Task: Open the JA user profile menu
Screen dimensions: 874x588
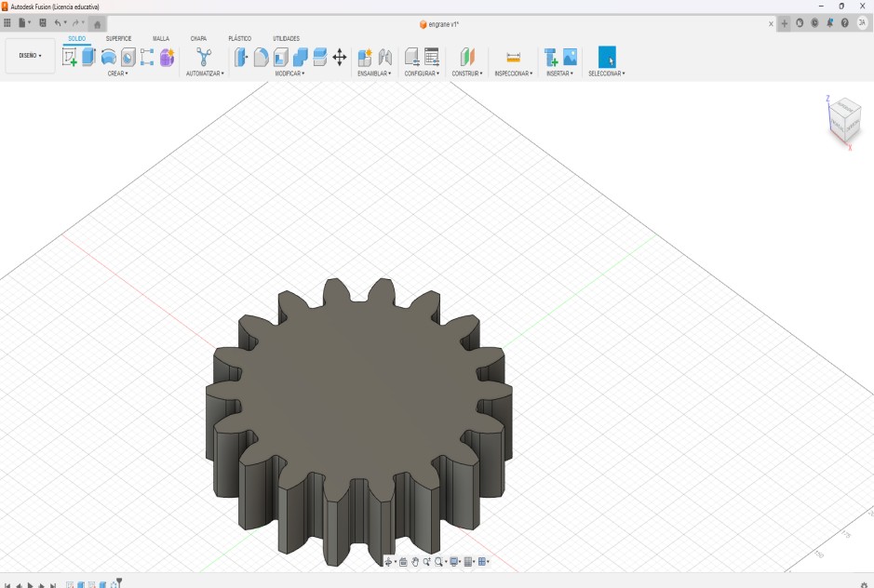Action: pos(862,23)
